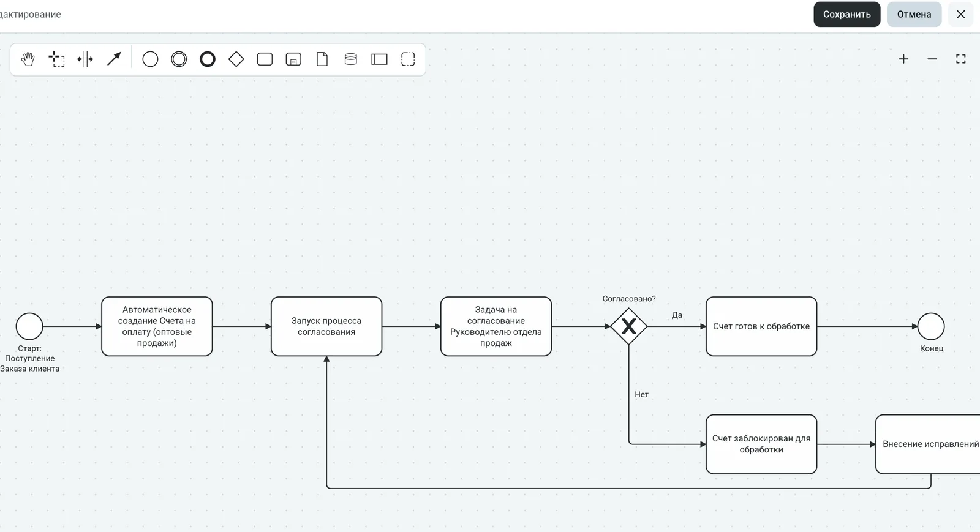Screen dimensions: 980x532
Task: Click the 'Конец' label text
Action: pyautogui.click(x=932, y=348)
